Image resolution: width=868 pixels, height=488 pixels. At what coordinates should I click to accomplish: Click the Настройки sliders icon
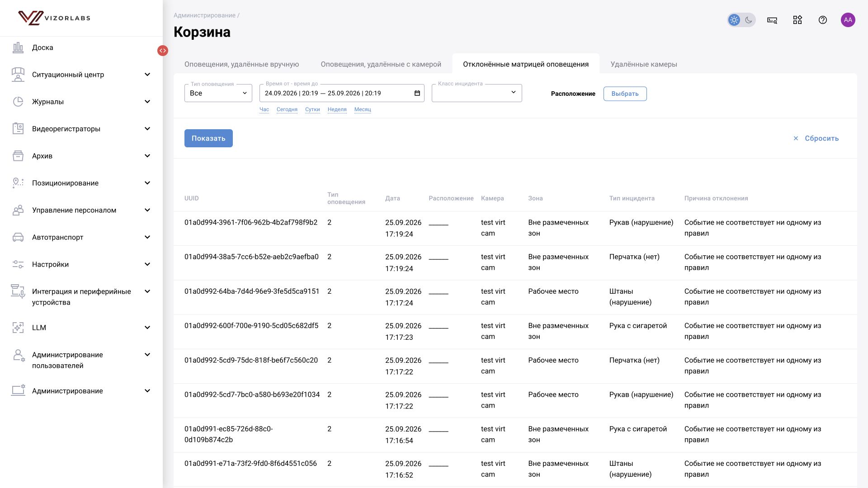18,264
